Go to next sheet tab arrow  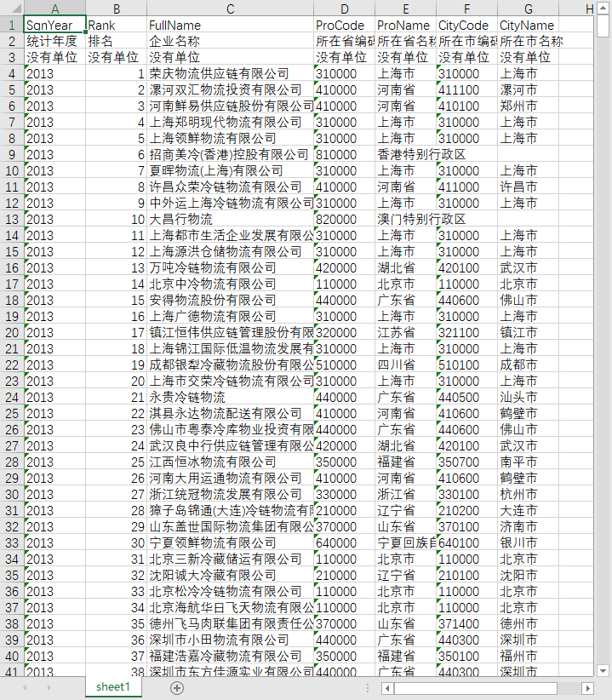click(x=49, y=688)
